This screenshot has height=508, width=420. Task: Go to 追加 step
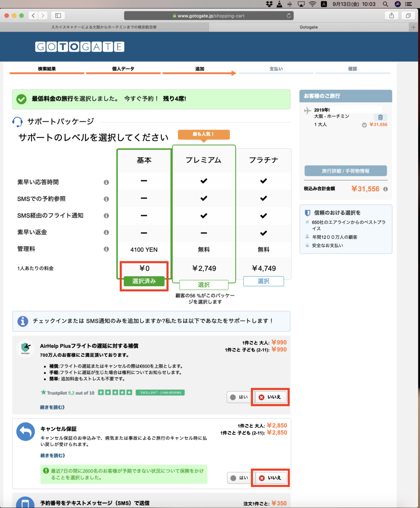pyautogui.click(x=199, y=69)
